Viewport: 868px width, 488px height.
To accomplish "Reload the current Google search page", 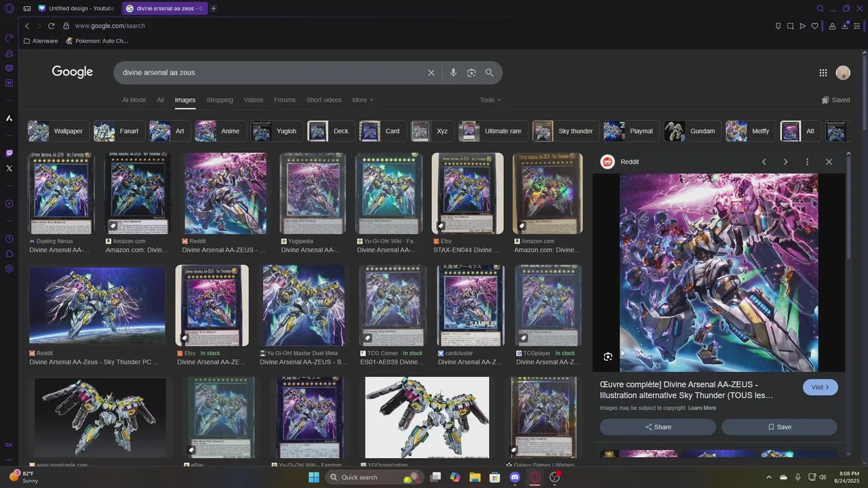I will (51, 26).
